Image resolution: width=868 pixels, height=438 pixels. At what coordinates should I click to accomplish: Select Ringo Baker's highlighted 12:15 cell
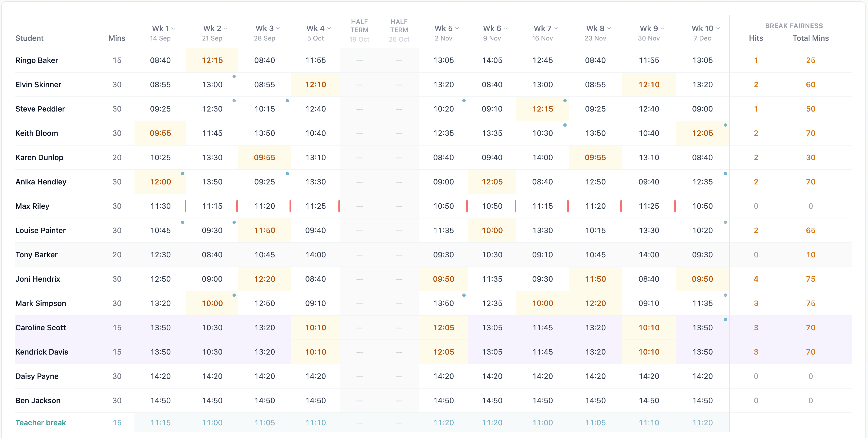[212, 60]
